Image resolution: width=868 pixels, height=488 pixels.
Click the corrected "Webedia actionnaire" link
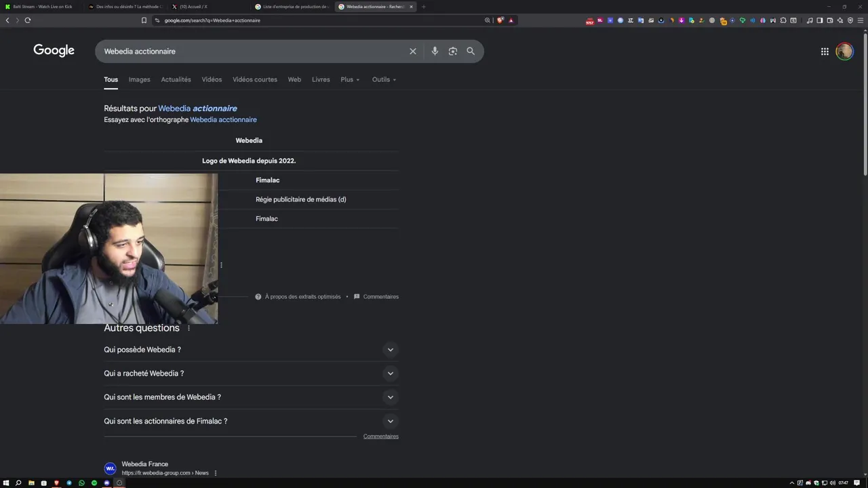point(197,108)
